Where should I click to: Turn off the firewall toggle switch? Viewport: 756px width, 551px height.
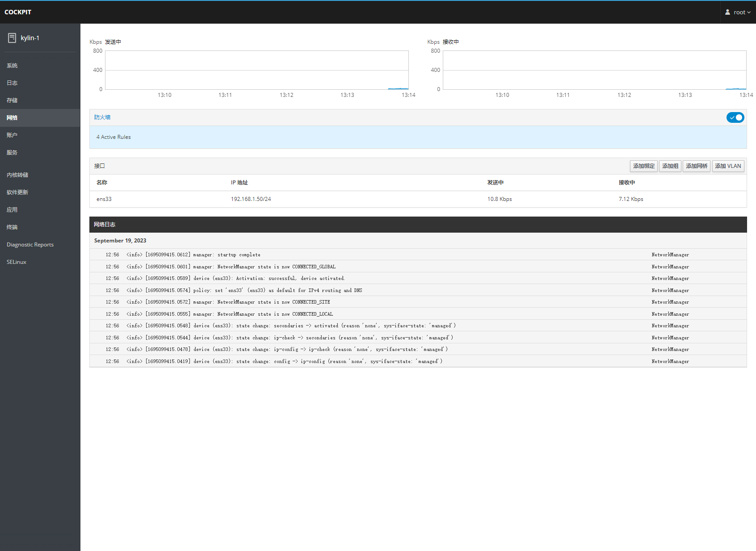coord(735,117)
